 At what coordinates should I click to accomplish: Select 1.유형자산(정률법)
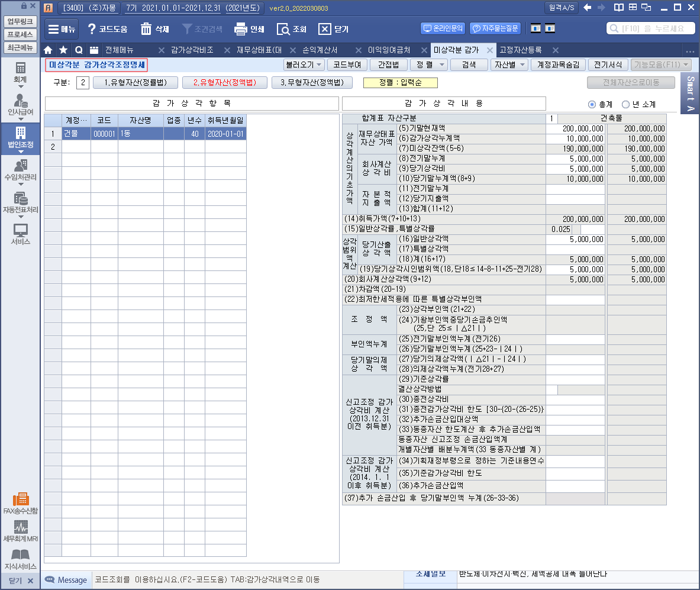click(x=136, y=83)
